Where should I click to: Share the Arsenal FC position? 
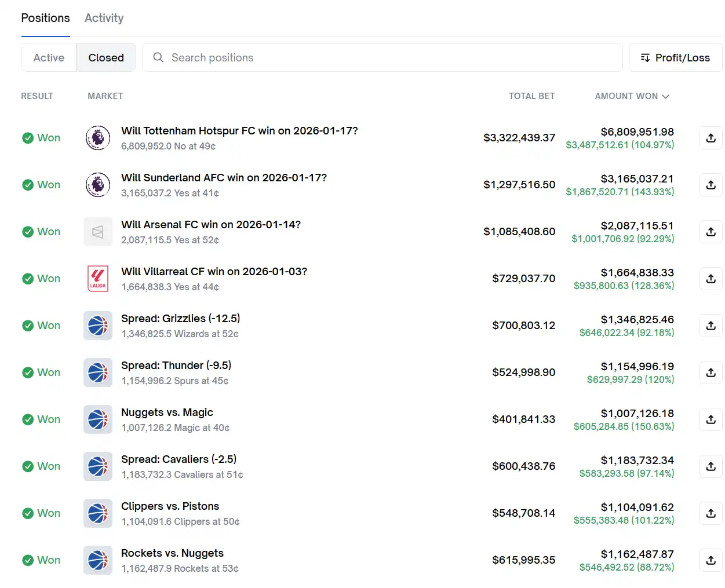[711, 232]
